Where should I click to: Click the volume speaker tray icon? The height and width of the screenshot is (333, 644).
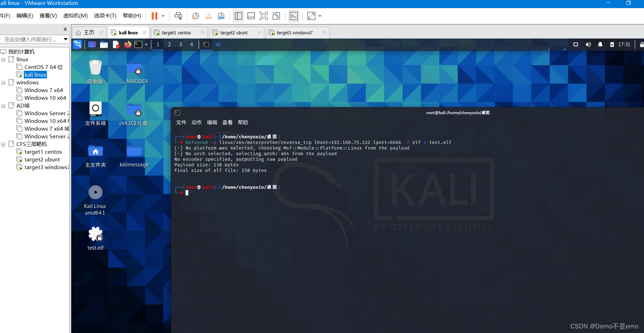(588, 44)
